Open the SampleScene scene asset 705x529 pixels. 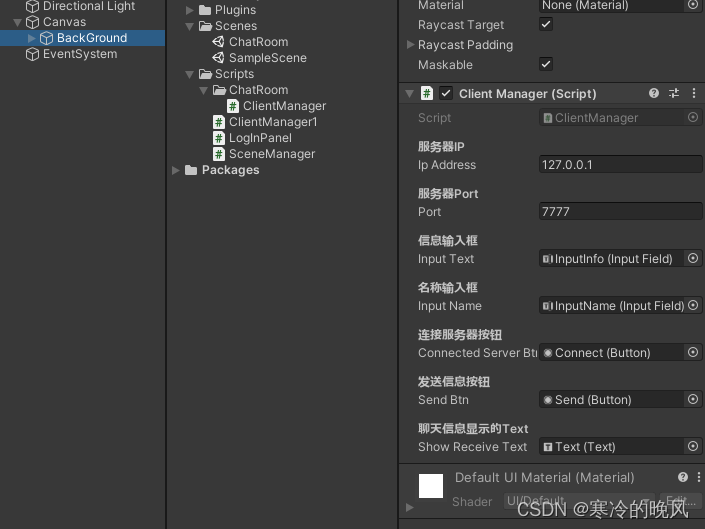(x=218, y=58)
